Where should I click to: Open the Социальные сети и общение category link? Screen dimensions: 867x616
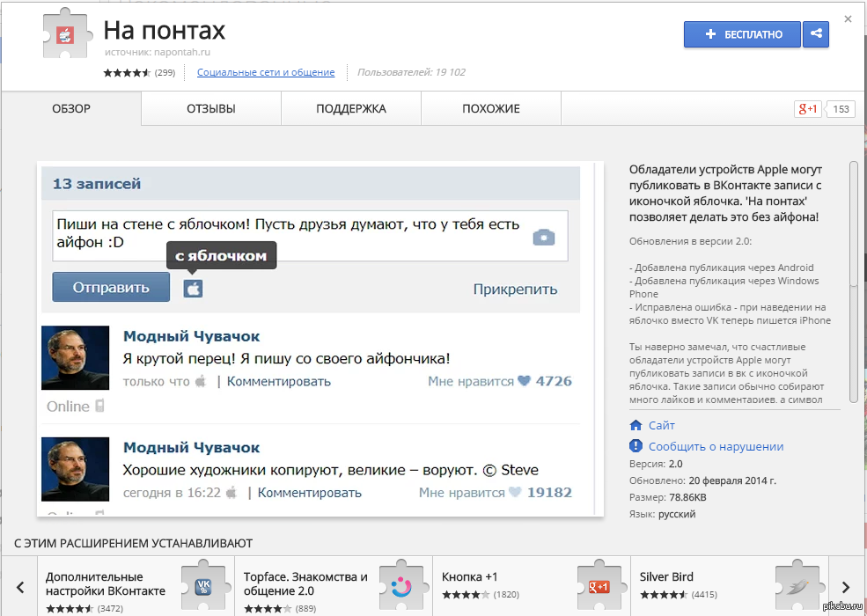pos(266,72)
